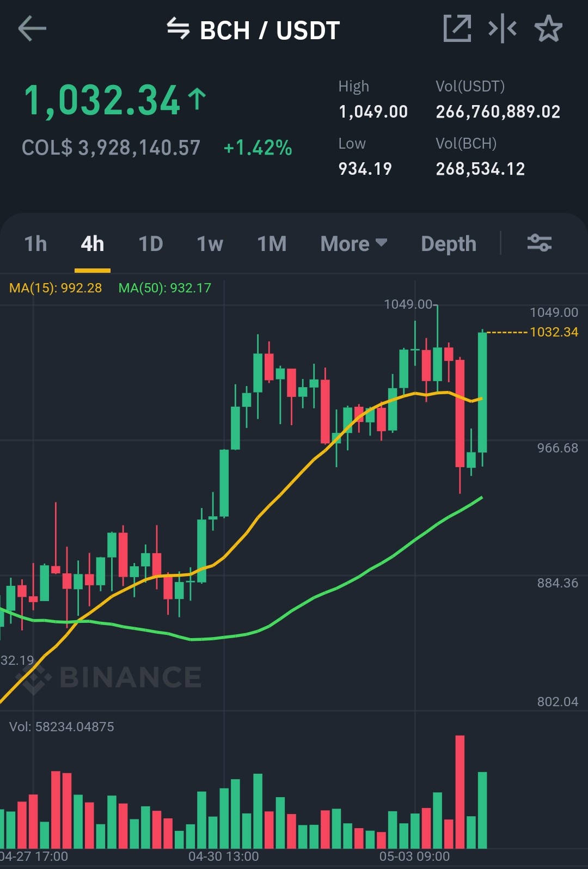Tap the MA(15) indicator label
The height and width of the screenshot is (869, 588).
pyautogui.click(x=56, y=288)
